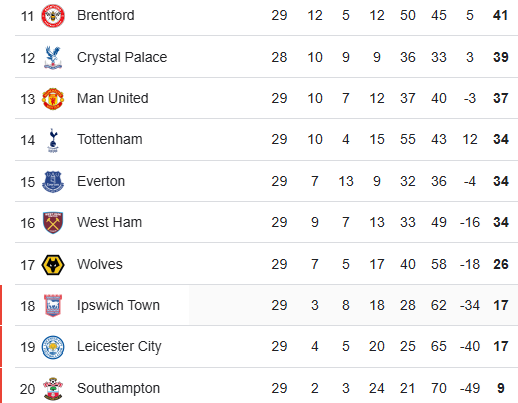
Task: Click the Crystal Palace eagle crest
Action: click(x=53, y=58)
